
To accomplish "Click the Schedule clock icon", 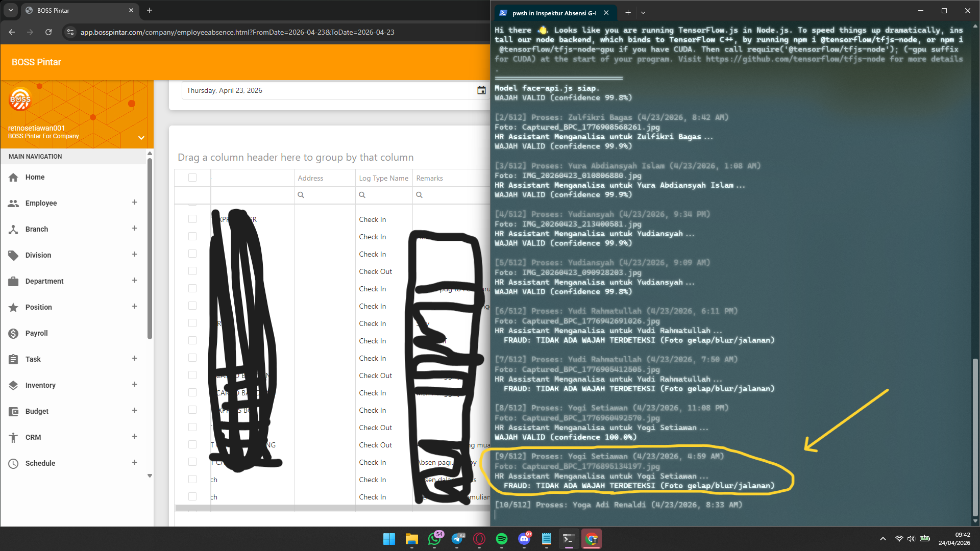I will (x=14, y=464).
